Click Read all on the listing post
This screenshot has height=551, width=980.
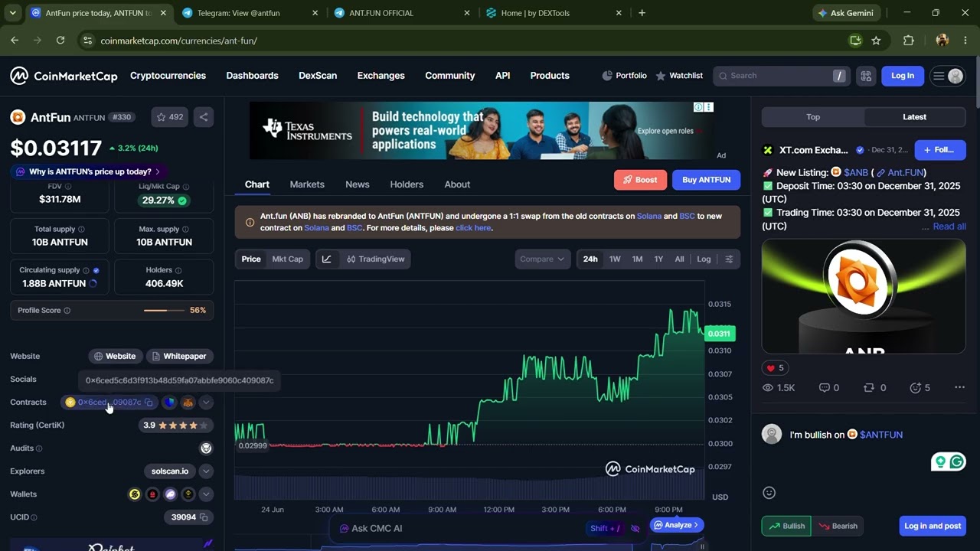(949, 227)
